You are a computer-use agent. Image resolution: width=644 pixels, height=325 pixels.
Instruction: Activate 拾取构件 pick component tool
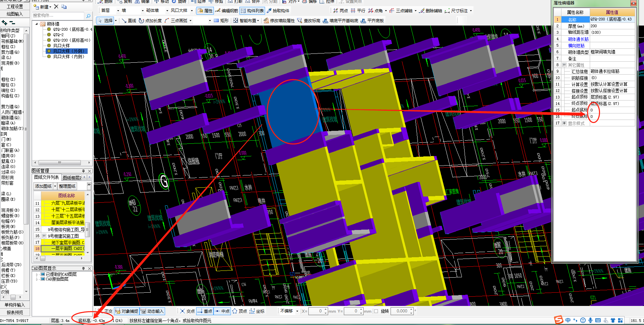pyautogui.click(x=278, y=11)
